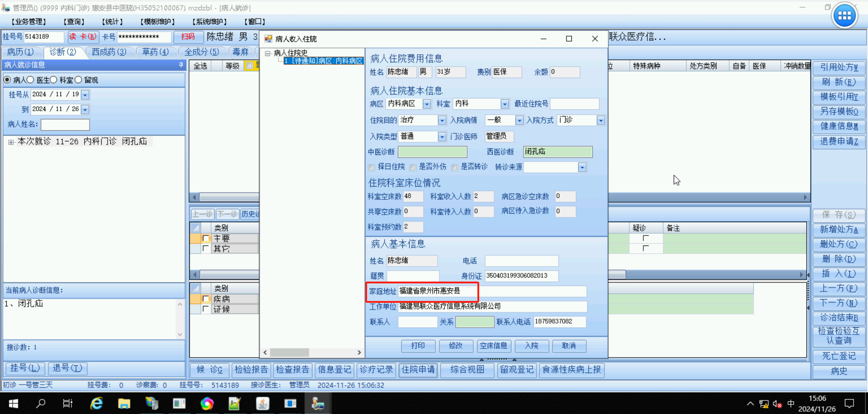Screen dimensions: 868x414
Task: Open File Explorer from taskbar
Action: click(124, 403)
